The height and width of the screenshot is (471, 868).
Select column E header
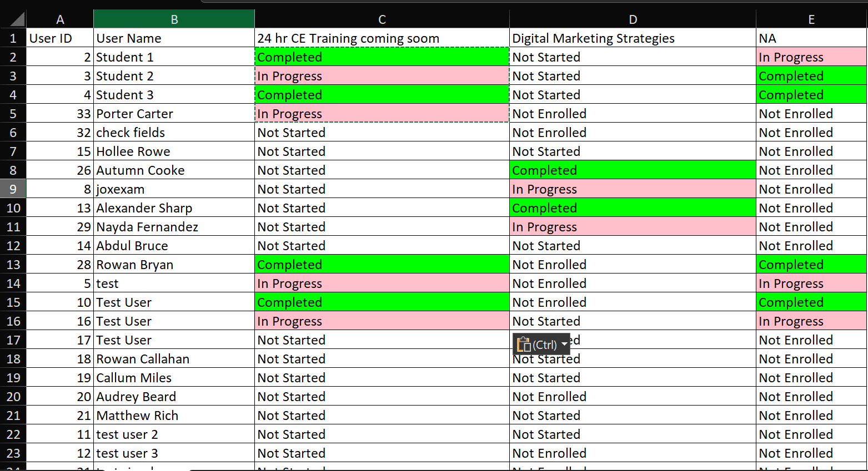coord(811,19)
